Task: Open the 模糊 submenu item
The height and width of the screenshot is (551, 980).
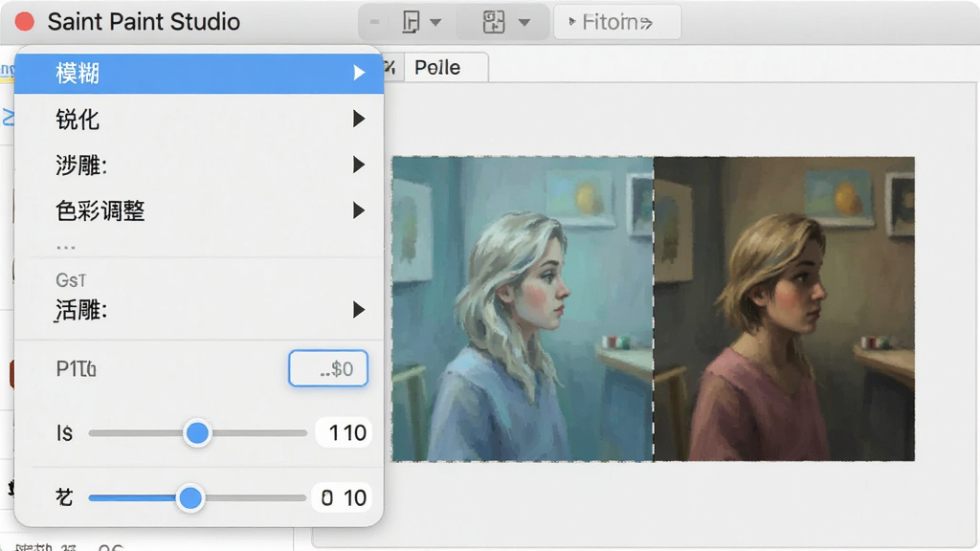Action: pos(199,73)
